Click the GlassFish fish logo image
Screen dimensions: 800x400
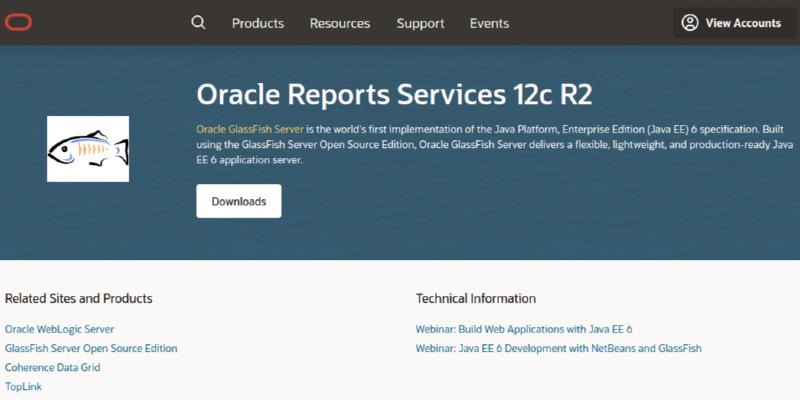[88, 149]
